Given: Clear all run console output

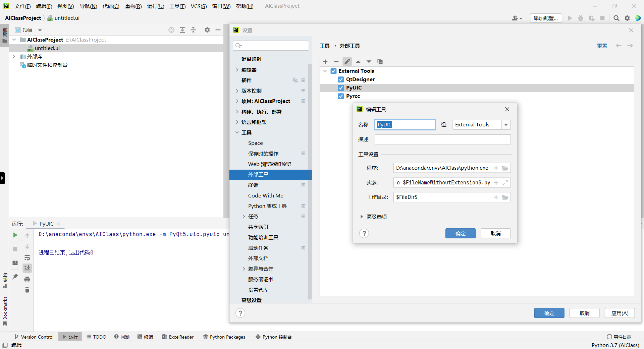Looking at the screenshot, I should 27,290.
